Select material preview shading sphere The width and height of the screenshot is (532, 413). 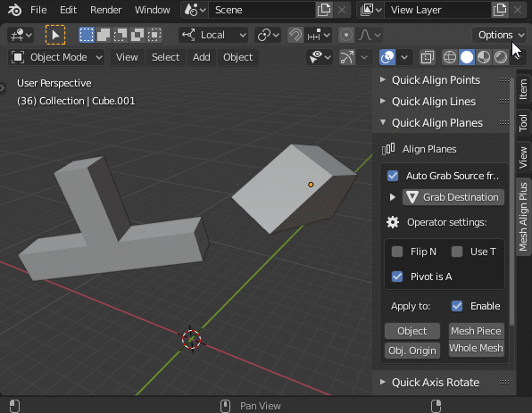coord(484,57)
